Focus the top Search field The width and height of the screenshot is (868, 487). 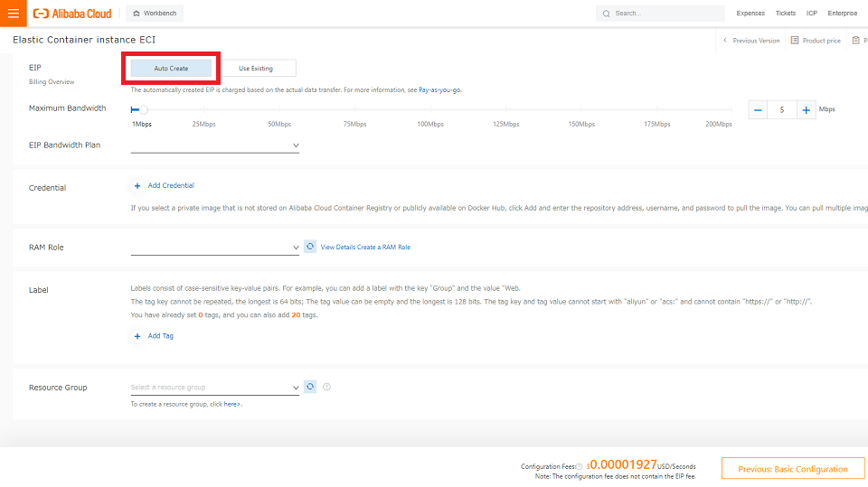660,14
